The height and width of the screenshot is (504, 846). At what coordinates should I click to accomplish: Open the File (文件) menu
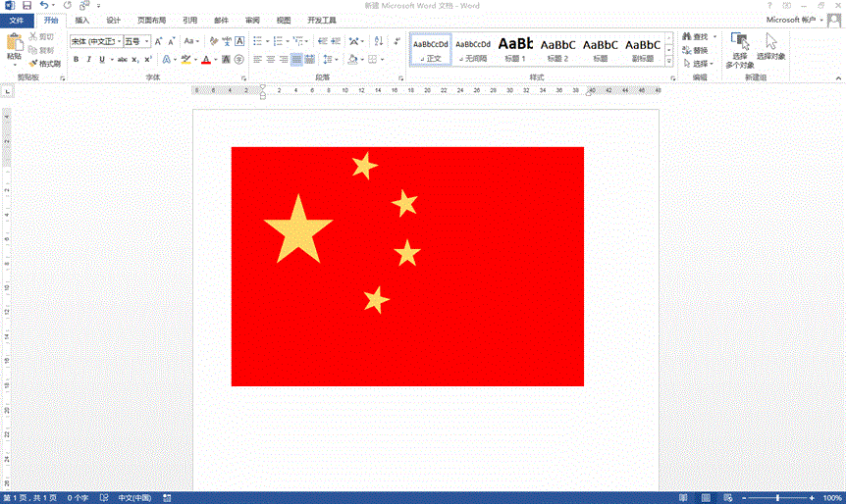coord(17,20)
